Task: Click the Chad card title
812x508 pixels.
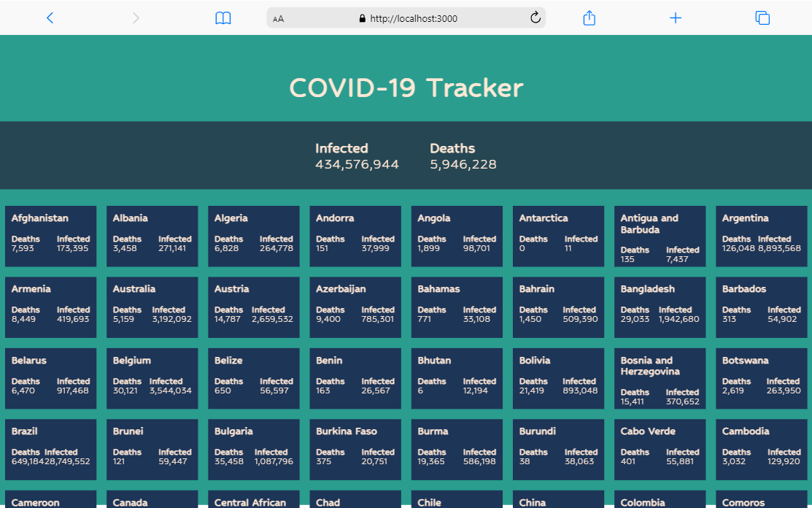Action: click(x=328, y=502)
